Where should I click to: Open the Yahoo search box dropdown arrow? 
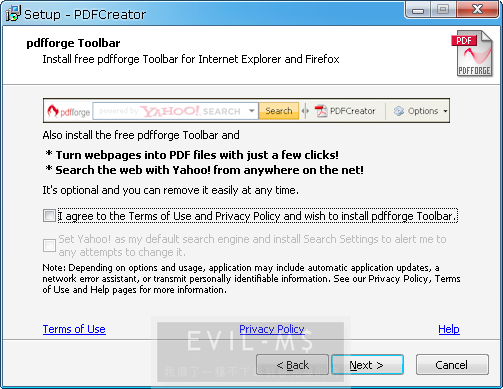click(252, 111)
